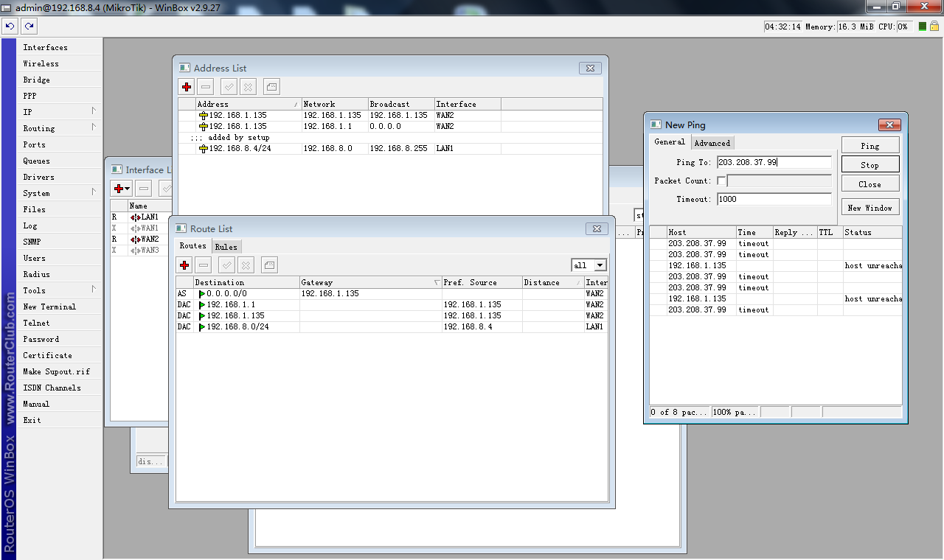Open the Password menu item
944x560 pixels.
point(60,339)
